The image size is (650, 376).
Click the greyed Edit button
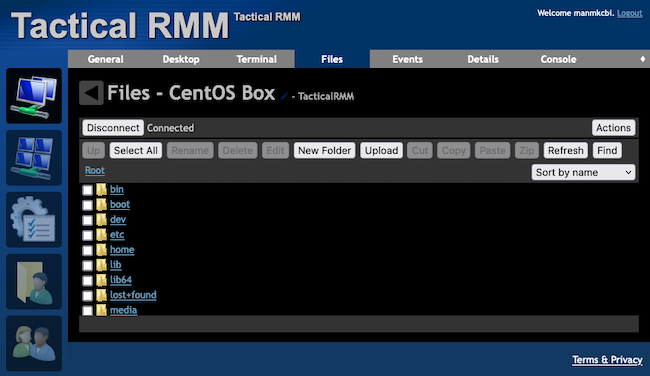[275, 150]
